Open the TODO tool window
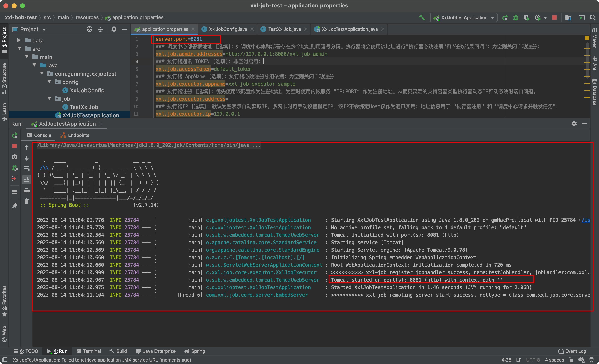 point(26,351)
